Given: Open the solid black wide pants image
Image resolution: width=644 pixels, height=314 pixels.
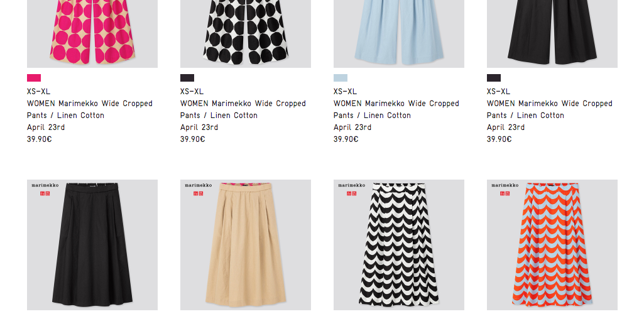Looking at the screenshot, I should click(552, 34).
